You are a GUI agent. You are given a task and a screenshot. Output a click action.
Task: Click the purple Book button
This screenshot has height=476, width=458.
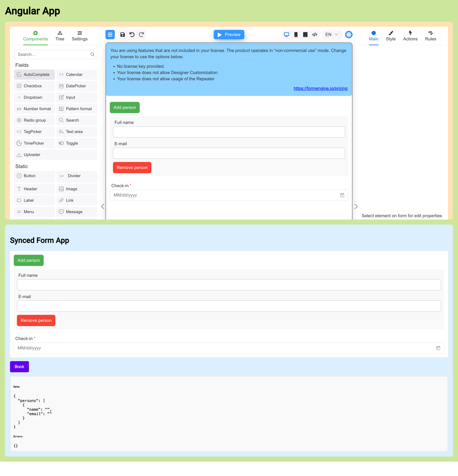pos(19,366)
